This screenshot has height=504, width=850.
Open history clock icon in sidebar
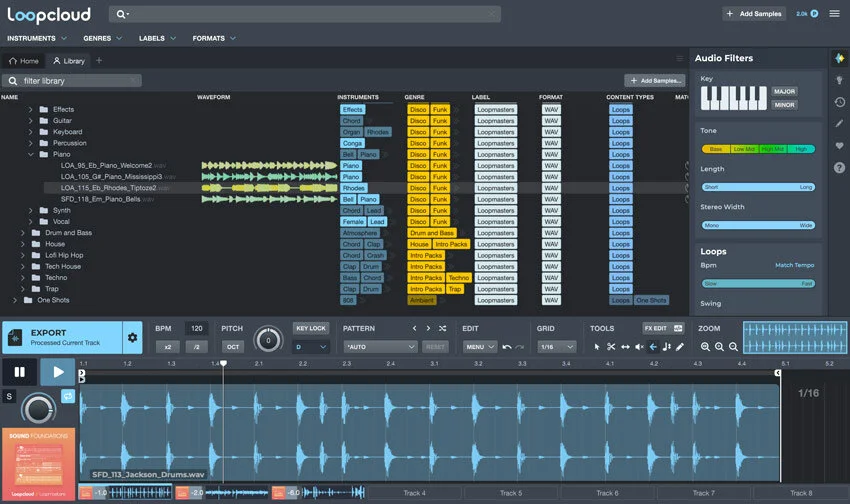pyautogui.click(x=839, y=102)
